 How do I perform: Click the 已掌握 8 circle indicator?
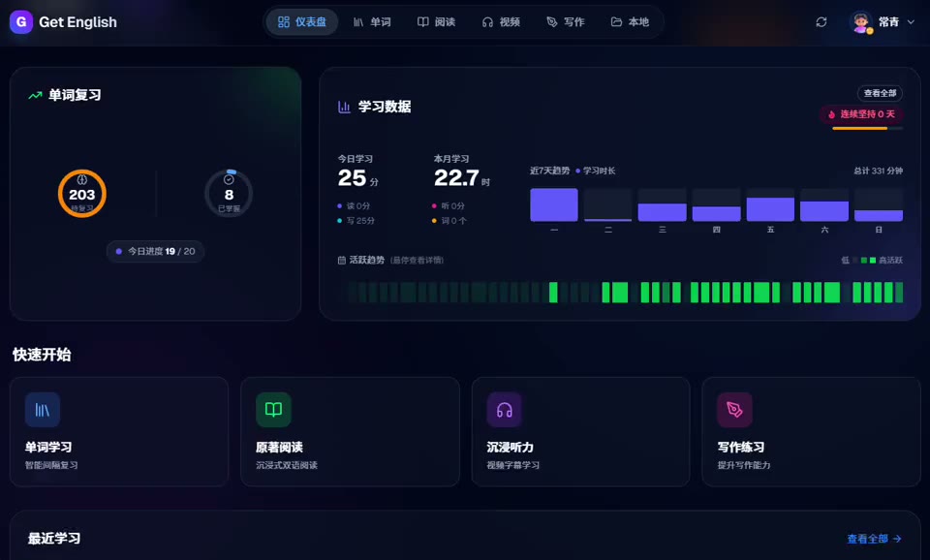(229, 194)
